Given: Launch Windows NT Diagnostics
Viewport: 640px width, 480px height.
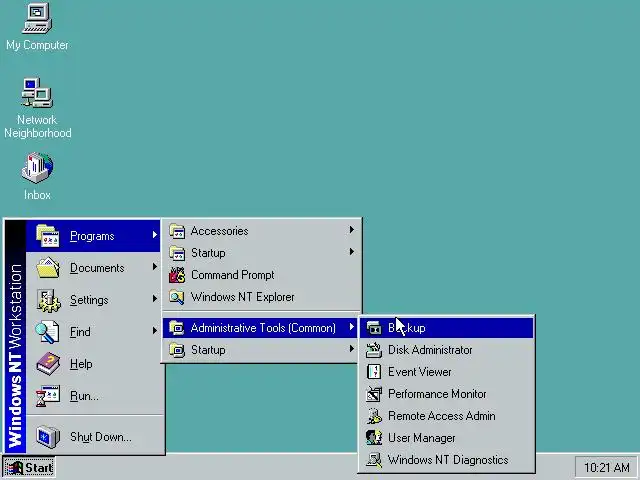Looking at the screenshot, I should [x=447, y=460].
